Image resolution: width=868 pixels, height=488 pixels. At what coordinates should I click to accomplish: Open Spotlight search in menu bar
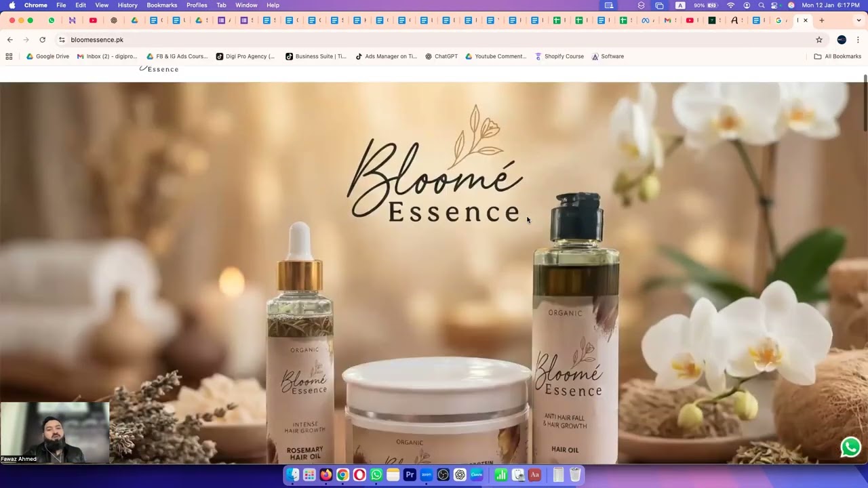(x=762, y=5)
